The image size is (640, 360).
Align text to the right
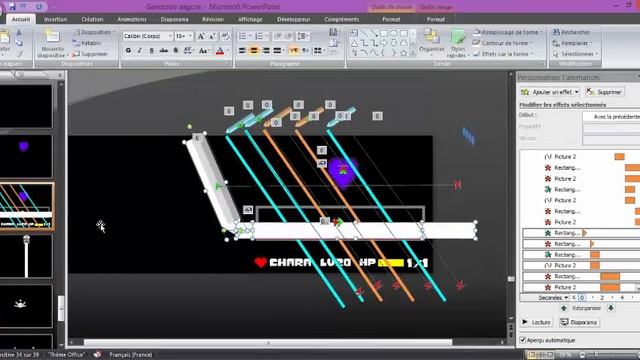266,51
